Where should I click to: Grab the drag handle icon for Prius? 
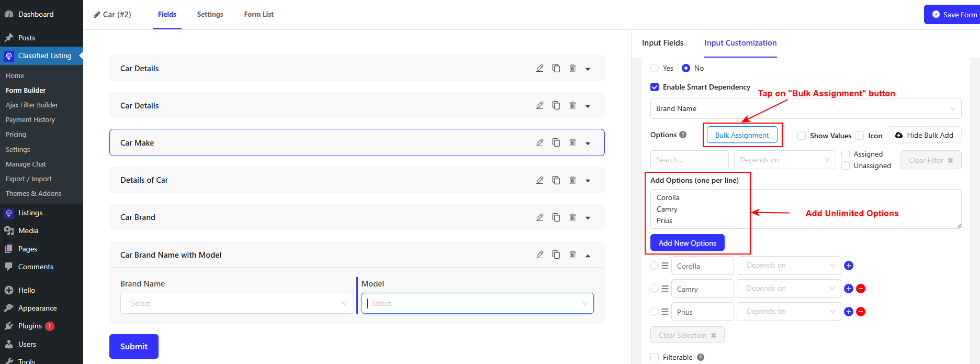[665, 312]
